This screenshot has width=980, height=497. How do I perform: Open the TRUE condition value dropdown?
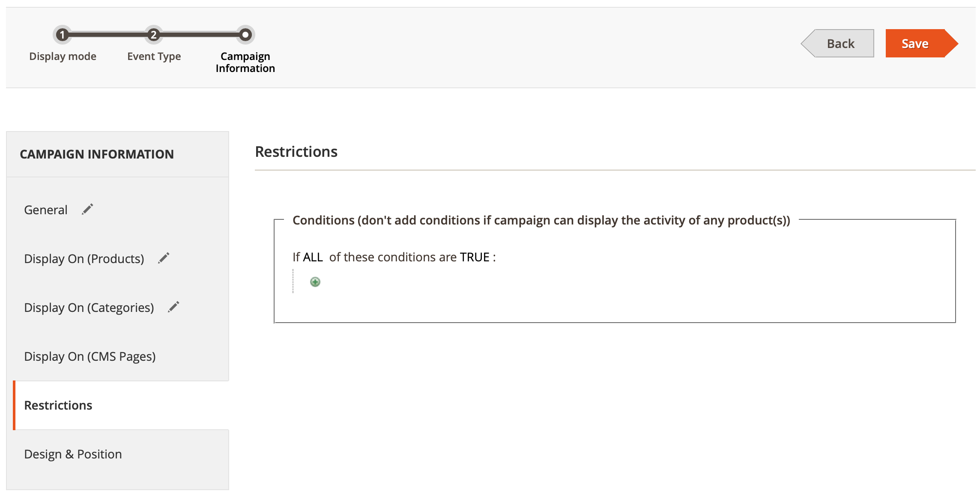tap(475, 257)
